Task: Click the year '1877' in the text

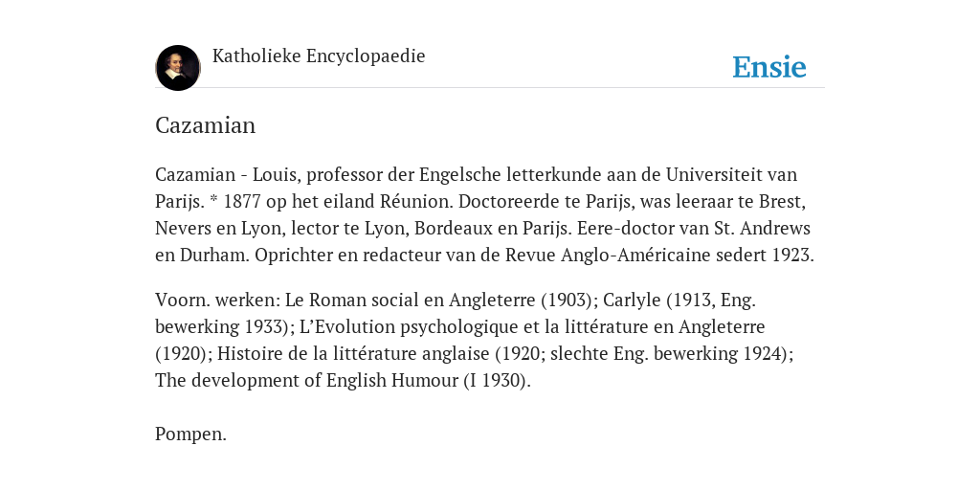Action: pyautogui.click(x=242, y=202)
